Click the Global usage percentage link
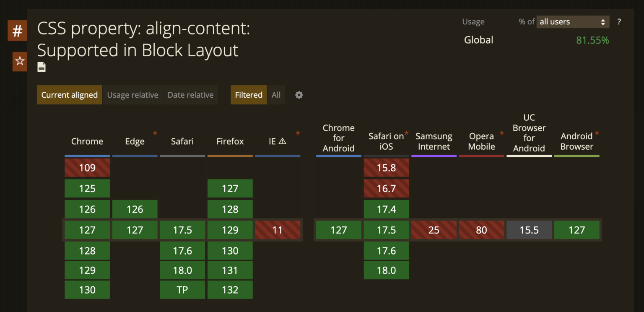 [592, 40]
